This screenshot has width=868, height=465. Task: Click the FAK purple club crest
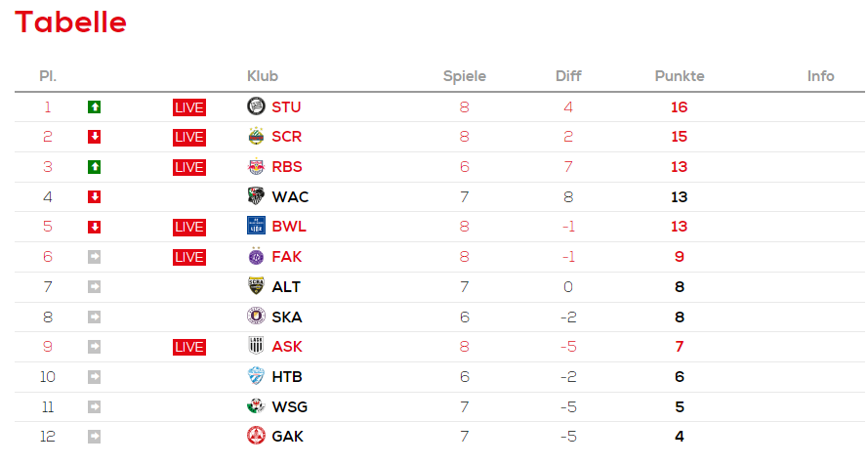click(x=256, y=257)
